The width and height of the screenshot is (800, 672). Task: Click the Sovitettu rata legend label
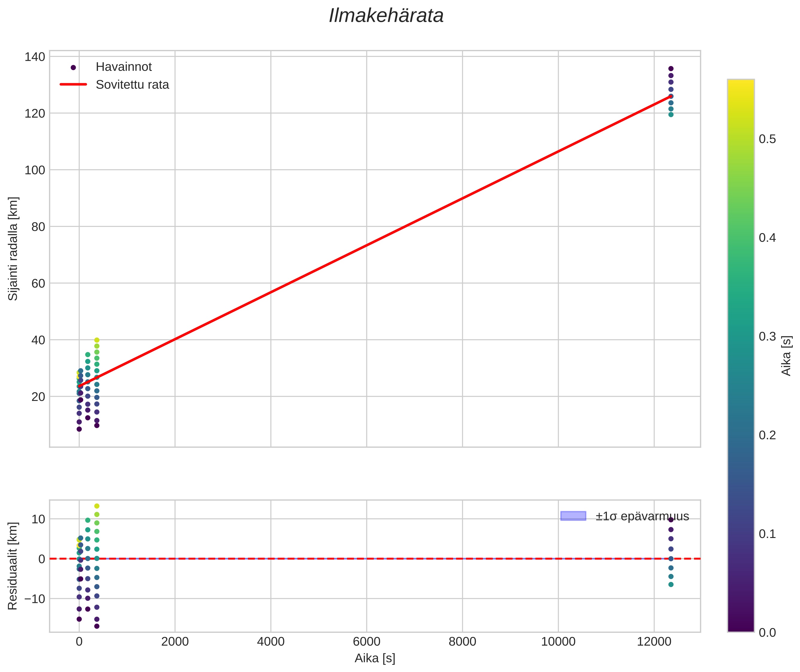pyautogui.click(x=132, y=85)
